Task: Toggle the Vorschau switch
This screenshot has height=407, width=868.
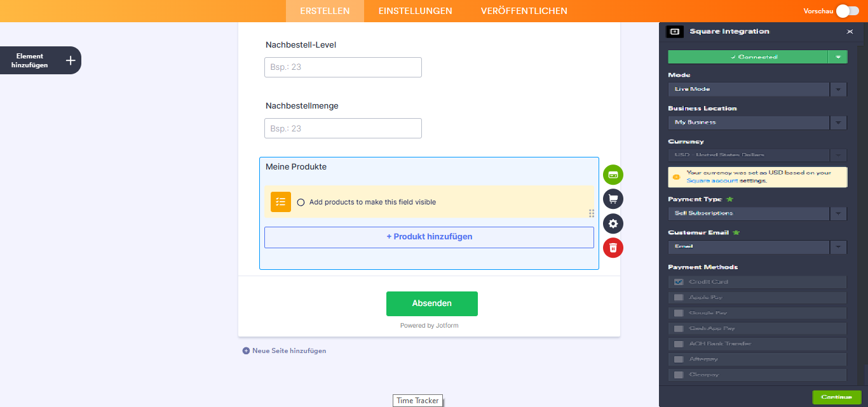Action: tap(848, 11)
